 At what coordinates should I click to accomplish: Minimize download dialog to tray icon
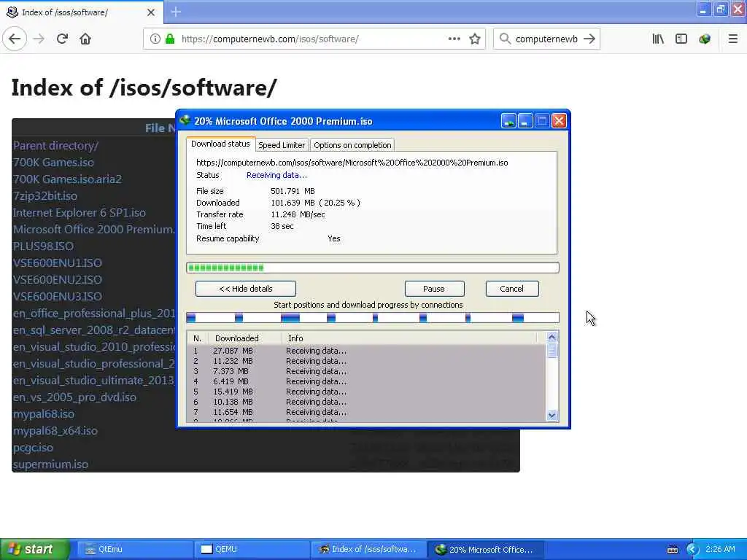coord(508,121)
